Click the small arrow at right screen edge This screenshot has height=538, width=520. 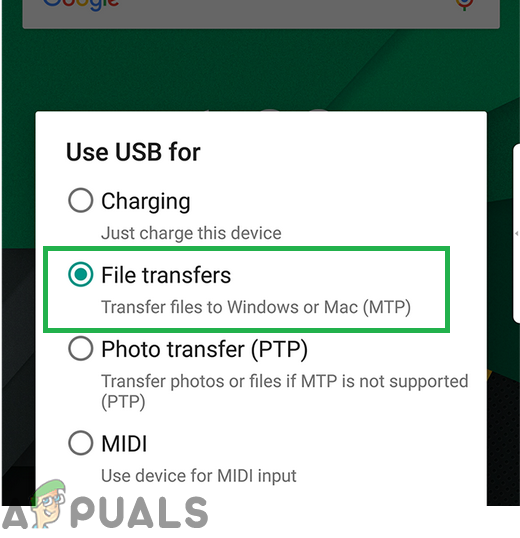517,233
